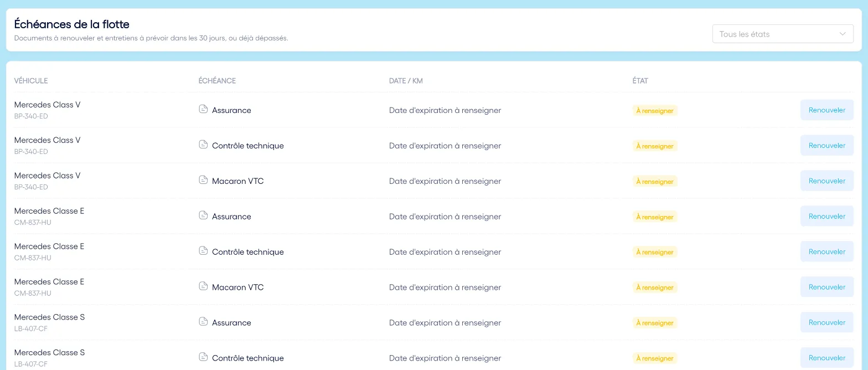Renew the Assurance for Mercedes Classe S
Screen dimensions: 868x370
[827, 323]
